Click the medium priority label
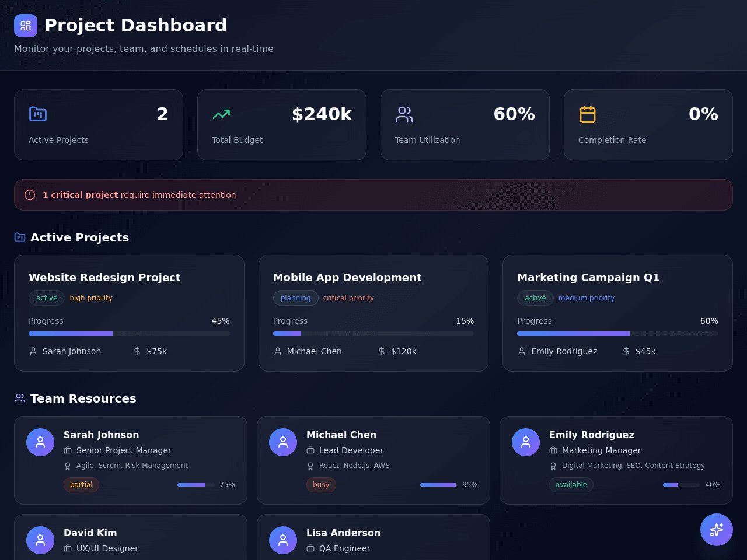The width and height of the screenshot is (747, 560). (x=587, y=298)
